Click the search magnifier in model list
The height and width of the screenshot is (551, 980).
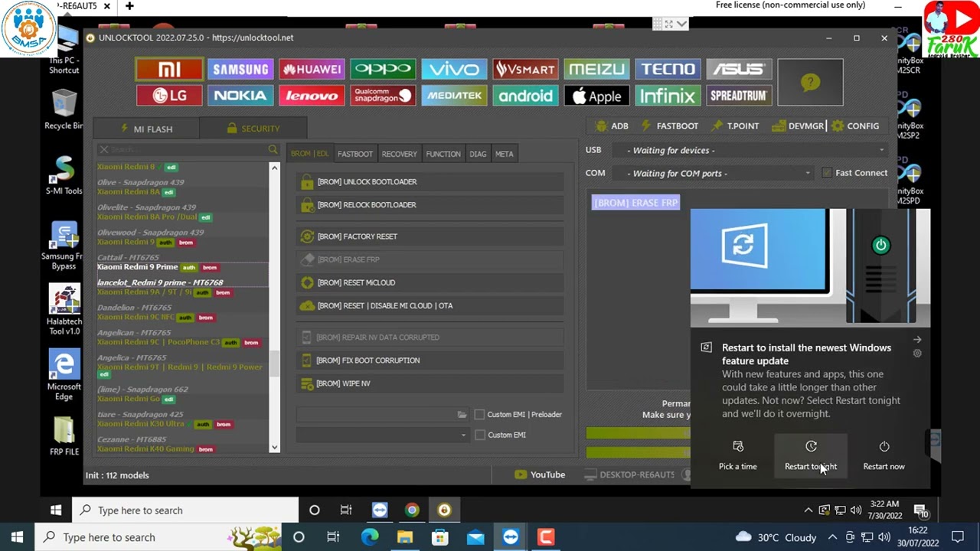(x=273, y=150)
